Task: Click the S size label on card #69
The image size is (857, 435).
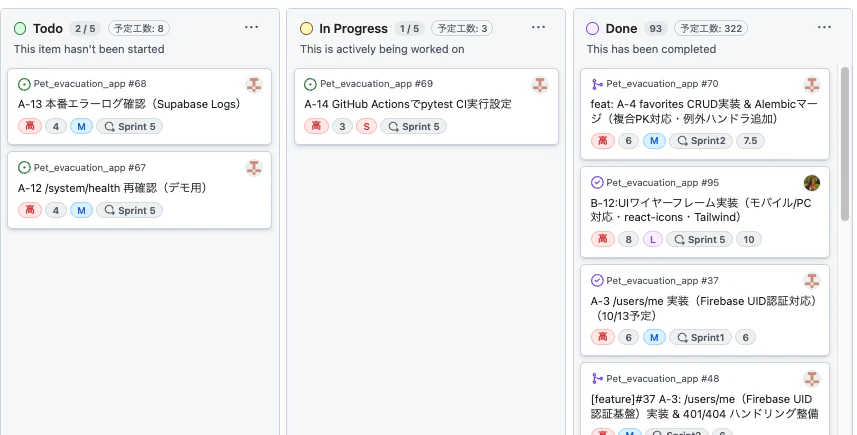Action: pos(366,127)
